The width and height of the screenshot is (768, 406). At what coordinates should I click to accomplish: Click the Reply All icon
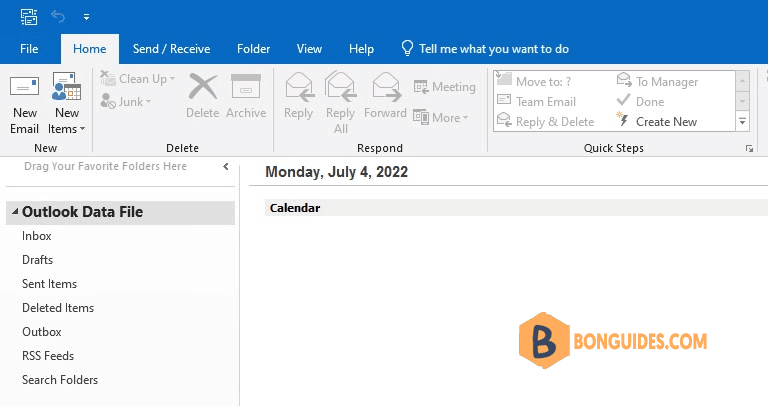(340, 86)
